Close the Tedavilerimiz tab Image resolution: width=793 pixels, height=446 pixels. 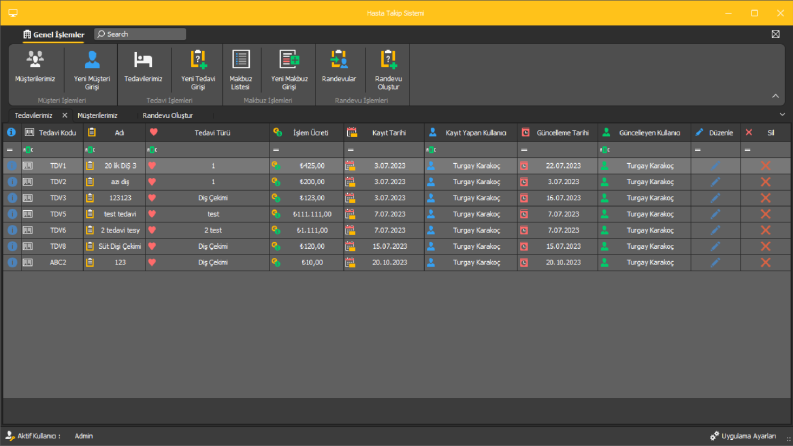[x=65, y=115]
